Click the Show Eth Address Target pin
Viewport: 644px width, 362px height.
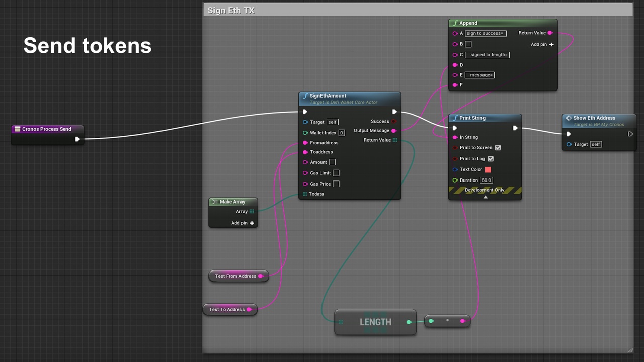point(569,144)
